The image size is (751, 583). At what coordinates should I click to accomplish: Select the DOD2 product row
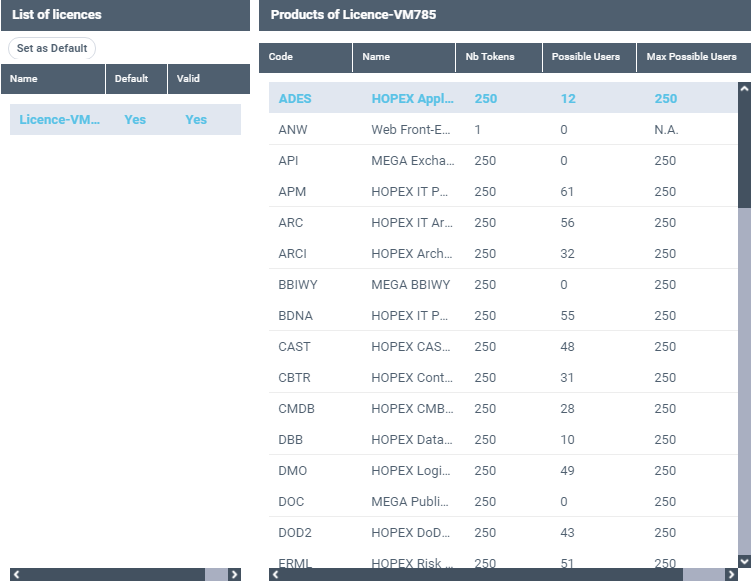pyautogui.click(x=500, y=532)
